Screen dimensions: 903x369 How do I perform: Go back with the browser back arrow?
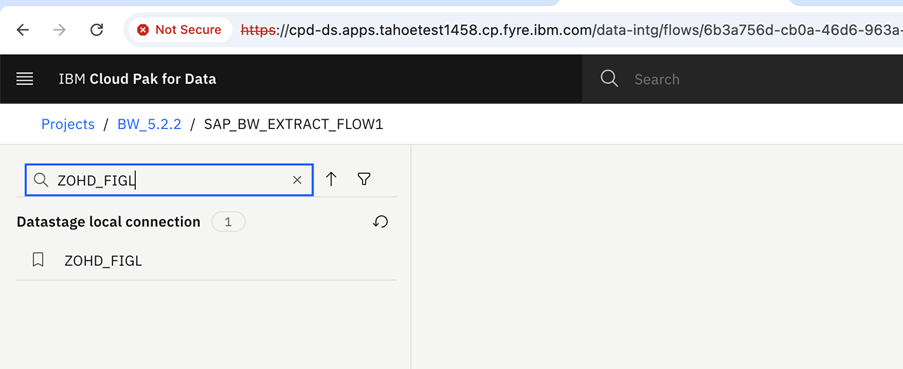click(22, 30)
